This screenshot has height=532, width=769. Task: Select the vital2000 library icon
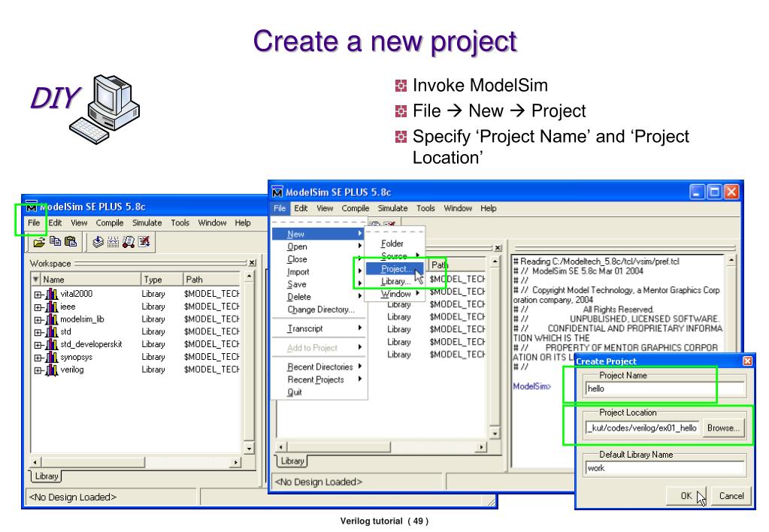coord(52,295)
